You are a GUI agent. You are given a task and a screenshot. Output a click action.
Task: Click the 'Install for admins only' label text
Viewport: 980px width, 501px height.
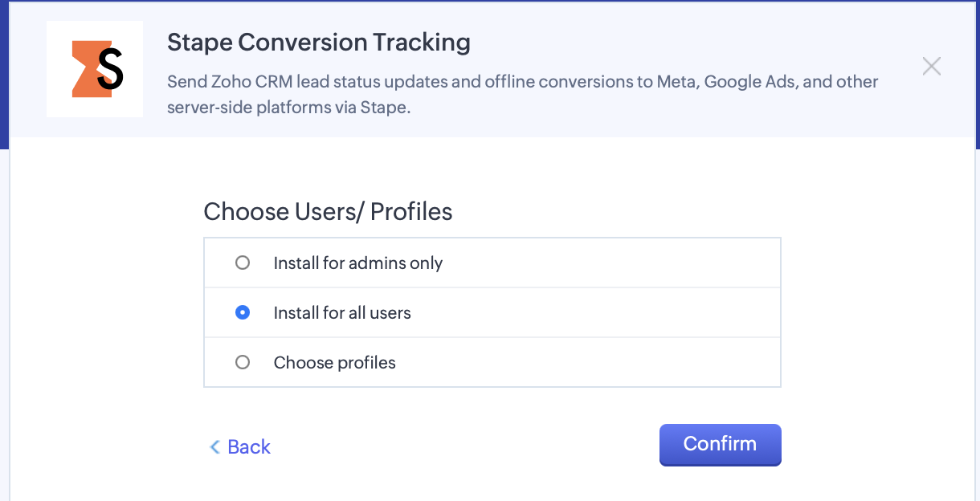click(358, 263)
